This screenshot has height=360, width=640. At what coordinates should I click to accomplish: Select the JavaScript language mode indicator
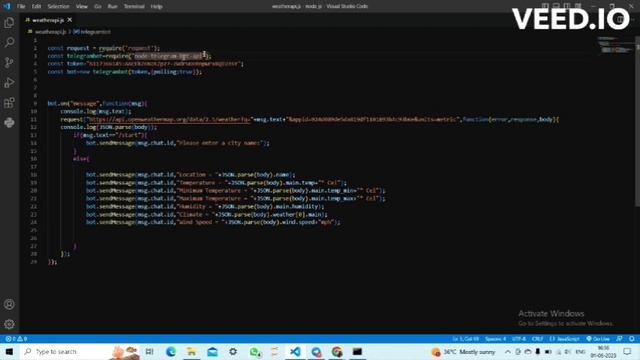coord(564,339)
